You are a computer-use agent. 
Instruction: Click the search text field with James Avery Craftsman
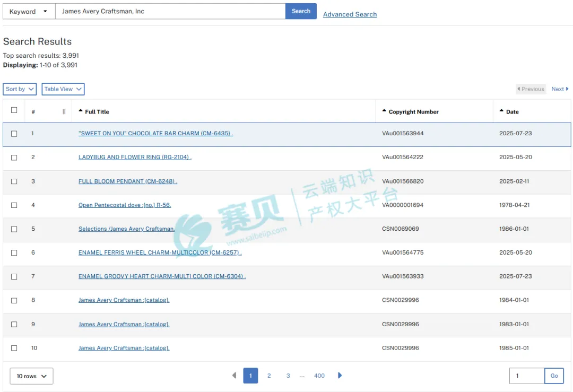pyautogui.click(x=170, y=11)
